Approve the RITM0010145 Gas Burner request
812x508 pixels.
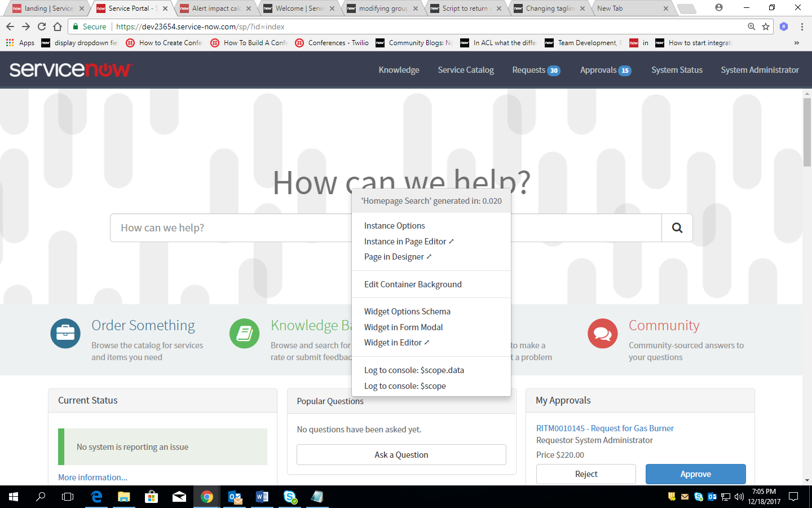tap(695, 474)
